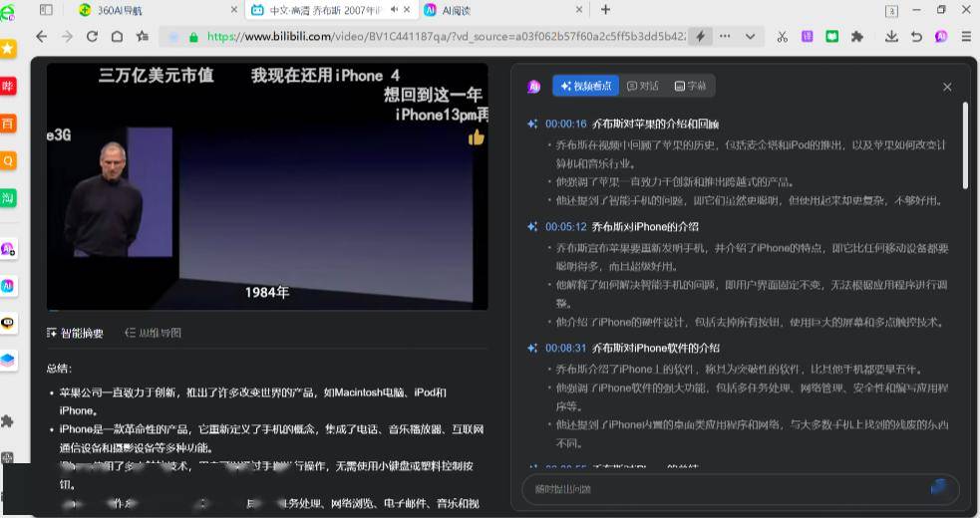Click heading 乔布斯对苹果的介绍和回顾
This screenshot has width=980, height=518.
click(x=655, y=124)
